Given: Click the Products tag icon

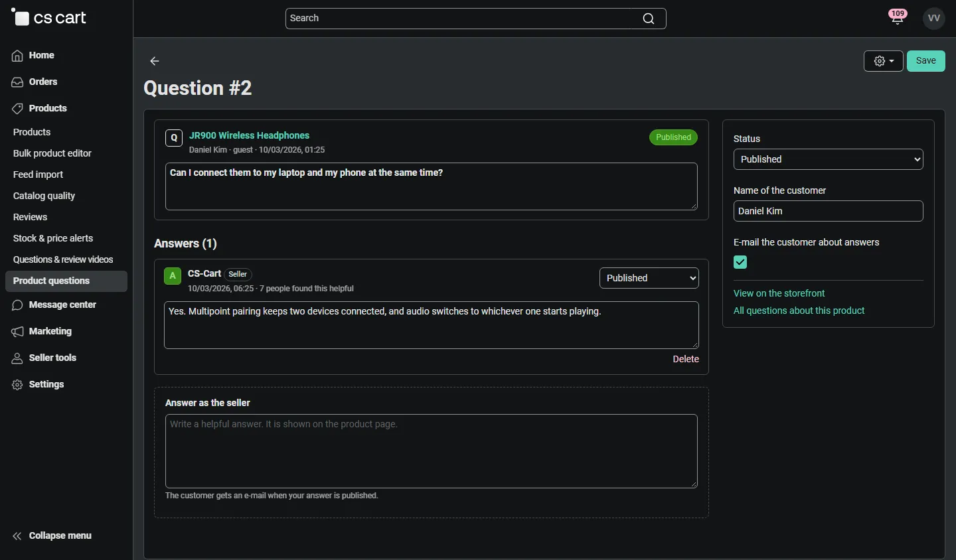Looking at the screenshot, I should tap(17, 109).
